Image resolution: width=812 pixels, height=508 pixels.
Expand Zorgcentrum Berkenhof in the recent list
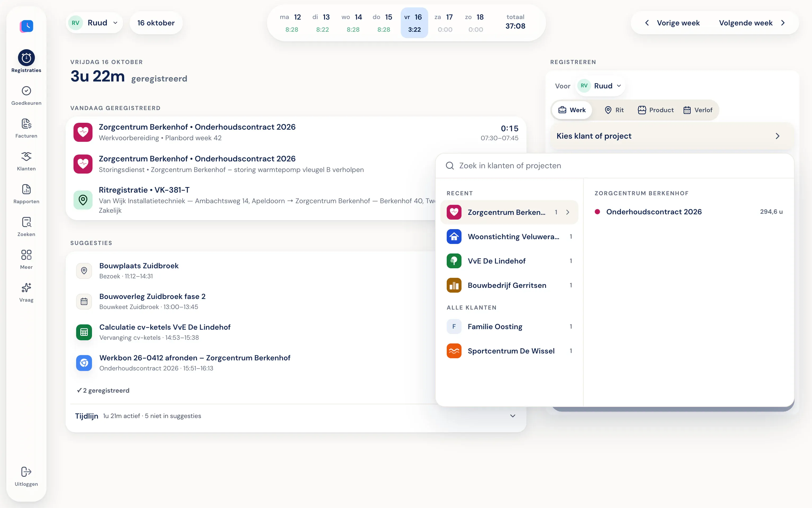[509, 212]
